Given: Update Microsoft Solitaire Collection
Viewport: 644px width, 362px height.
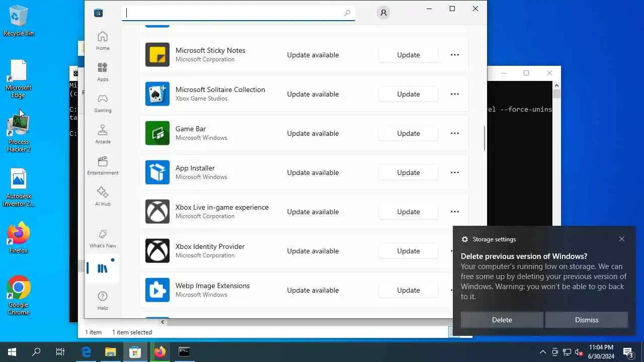Looking at the screenshot, I should pyautogui.click(x=409, y=94).
